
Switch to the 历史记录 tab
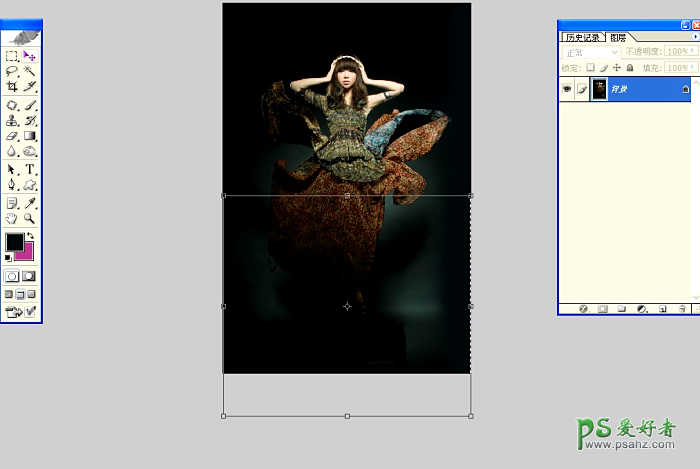point(581,37)
